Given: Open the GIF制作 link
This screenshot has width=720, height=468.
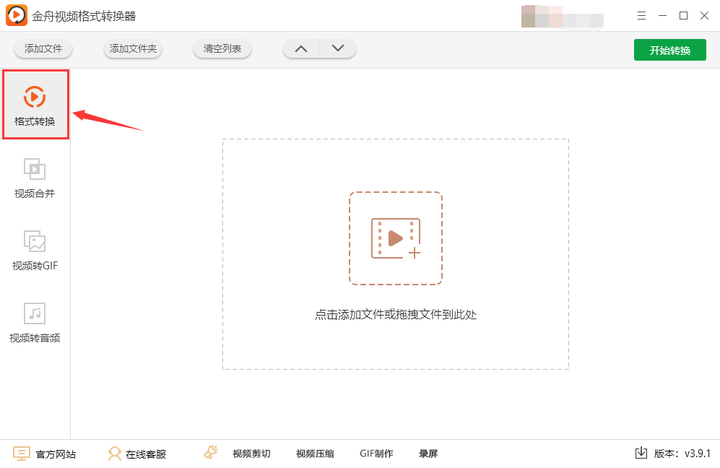Looking at the screenshot, I should [376, 454].
